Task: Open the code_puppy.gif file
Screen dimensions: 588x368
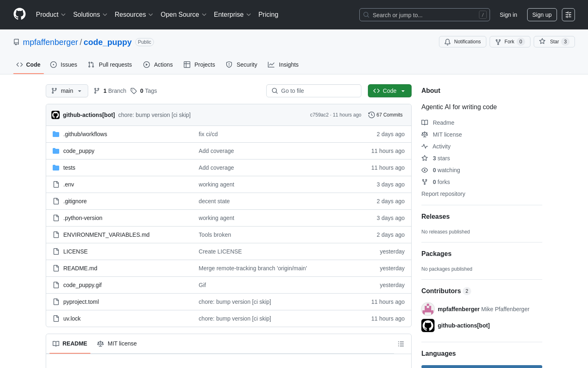Action: tap(82, 285)
